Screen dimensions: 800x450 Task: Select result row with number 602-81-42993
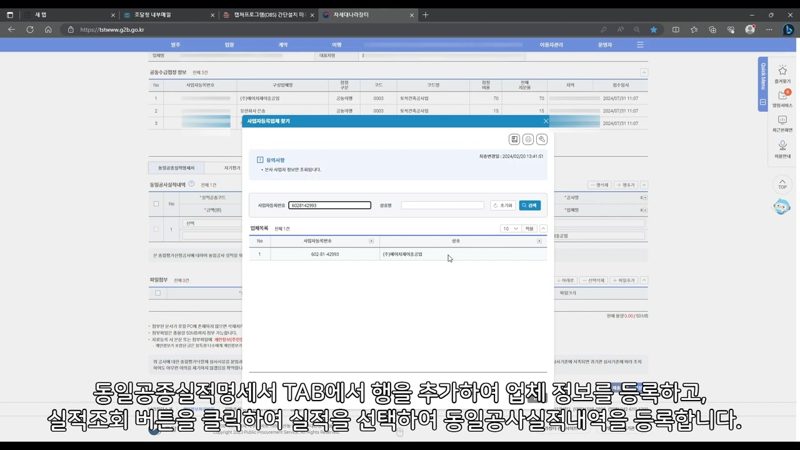click(398, 254)
